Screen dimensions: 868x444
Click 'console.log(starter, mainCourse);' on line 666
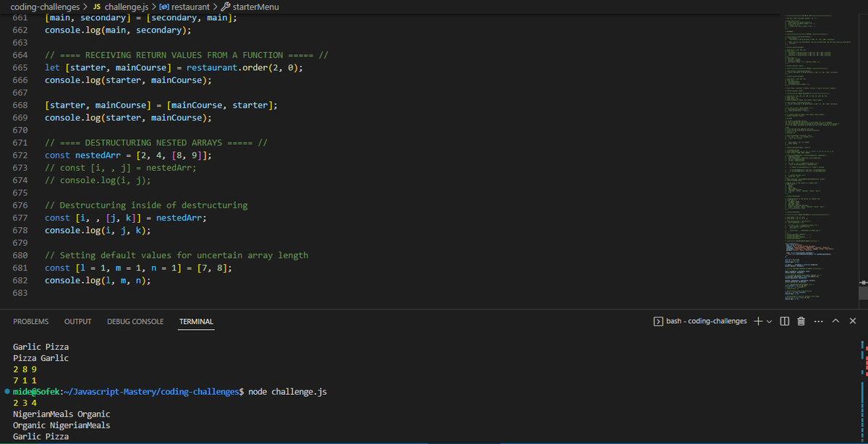click(x=129, y=80)
